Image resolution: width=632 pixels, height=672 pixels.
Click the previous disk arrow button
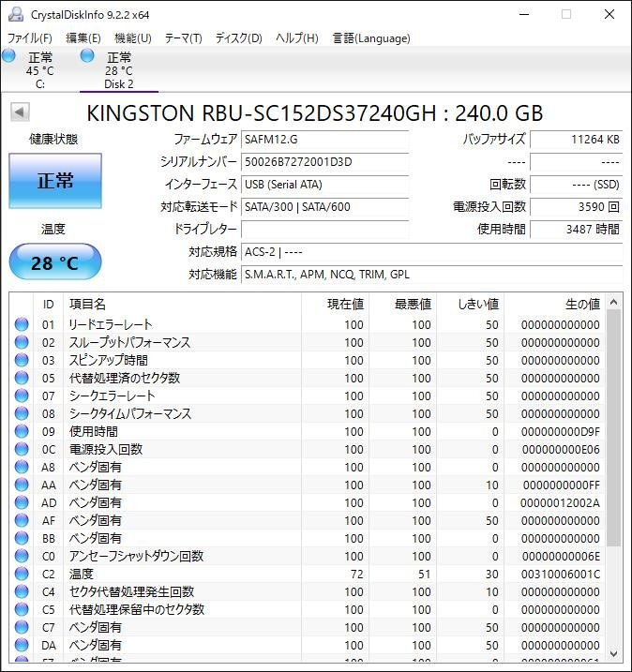coord(20,112)
